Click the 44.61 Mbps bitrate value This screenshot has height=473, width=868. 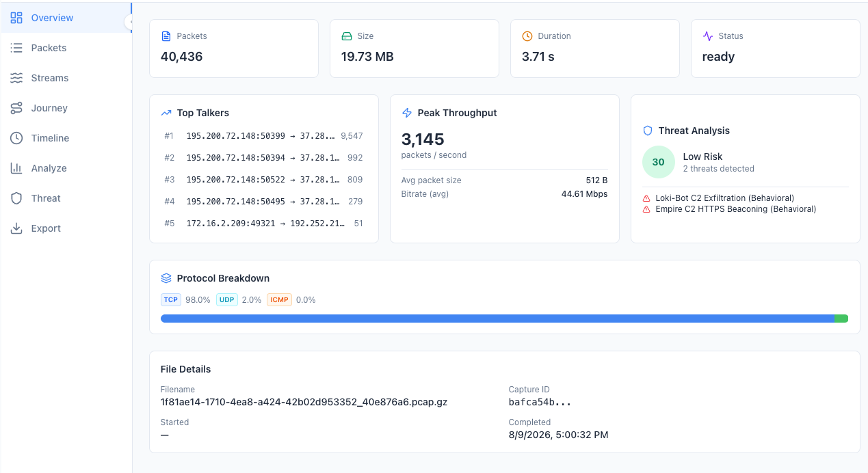tap(584, 194)
